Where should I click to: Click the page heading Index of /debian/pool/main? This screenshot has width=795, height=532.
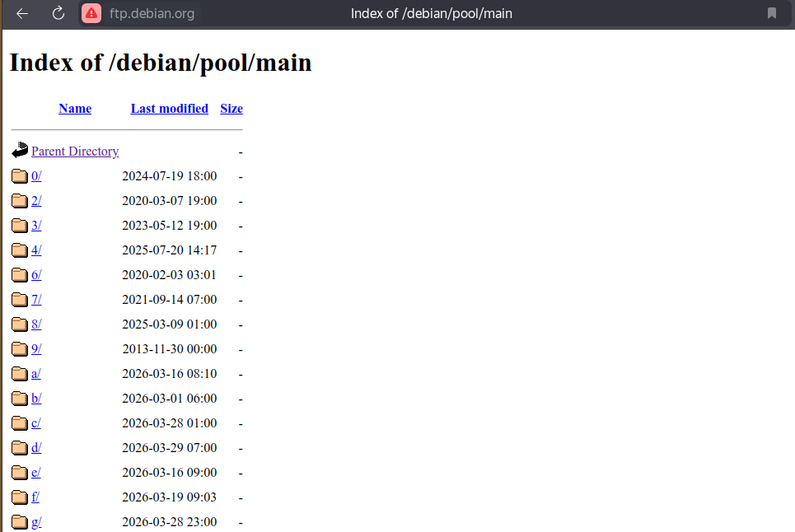[x=161, y=63]
